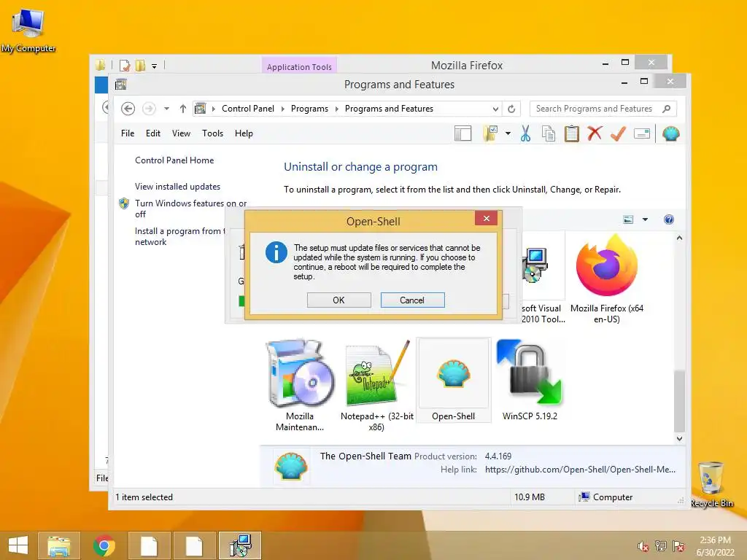Open the Recycle Bin desktop icon
Screen dimensions: 747x560
click(x=711, y=485)
